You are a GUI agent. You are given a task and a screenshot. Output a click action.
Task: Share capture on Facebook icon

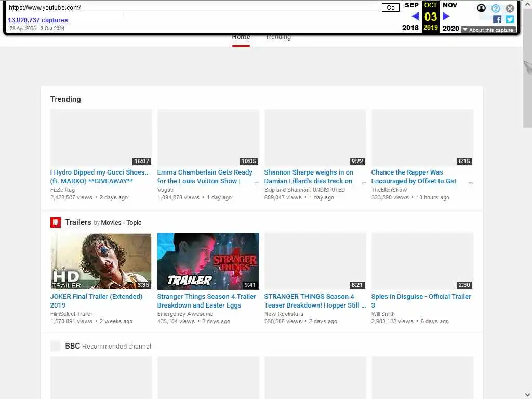coord(497,19)
